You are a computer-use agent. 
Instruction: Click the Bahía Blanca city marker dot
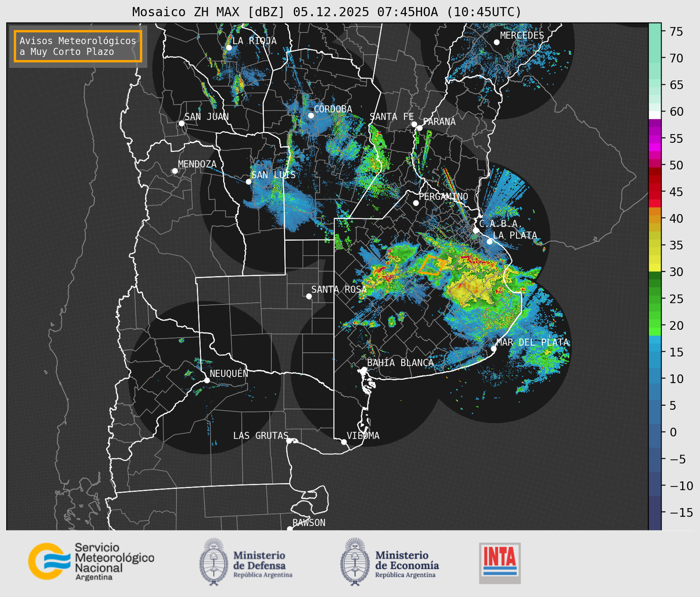[364, 369]
